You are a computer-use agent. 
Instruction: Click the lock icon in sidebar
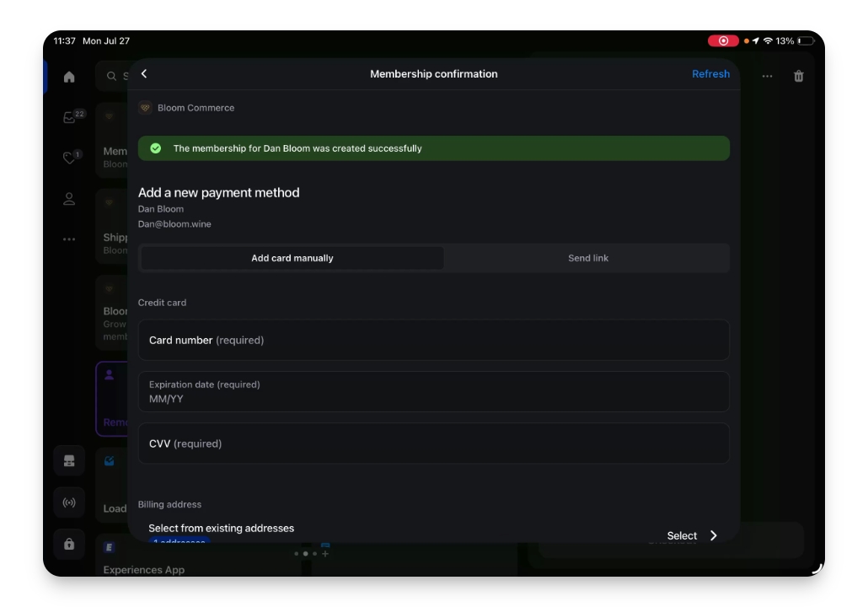pos(69,544)
